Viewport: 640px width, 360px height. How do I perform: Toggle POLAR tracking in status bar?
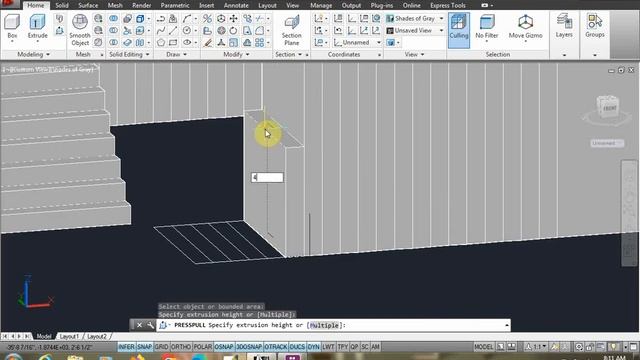(202, 347)
